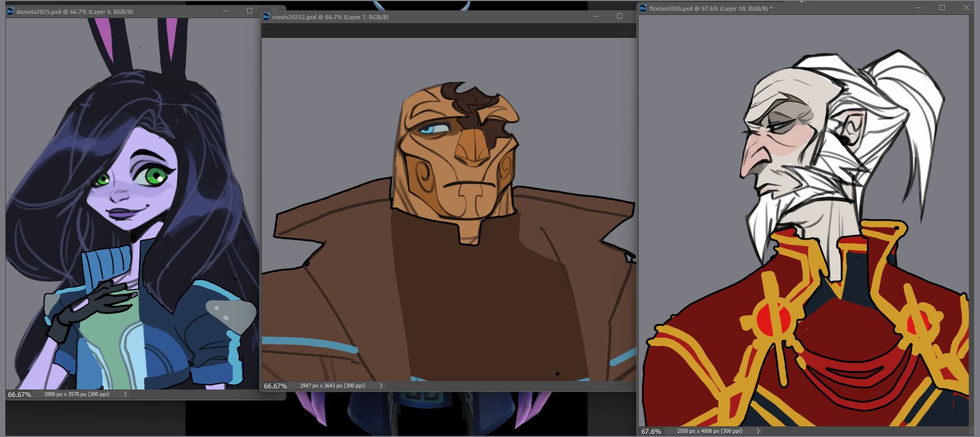
Task: Maximize the darsela2025.psd document window
Action: [x=249, y=11]
